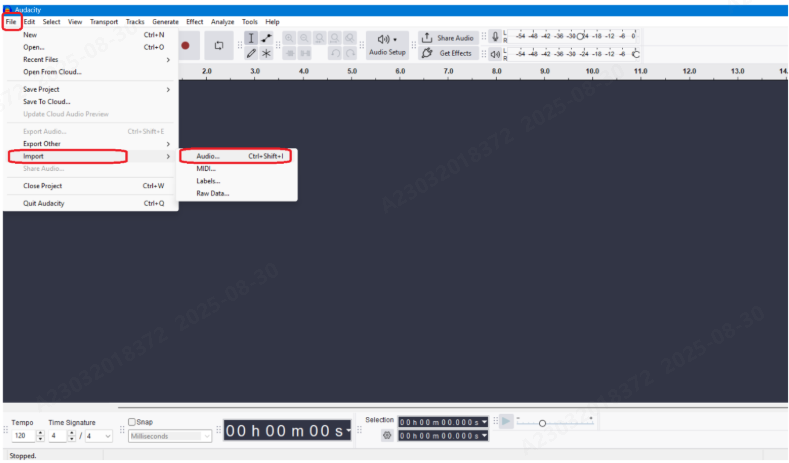Open the Tracks menu
Screen dimensions: 789x463
(x=135, y=22)
